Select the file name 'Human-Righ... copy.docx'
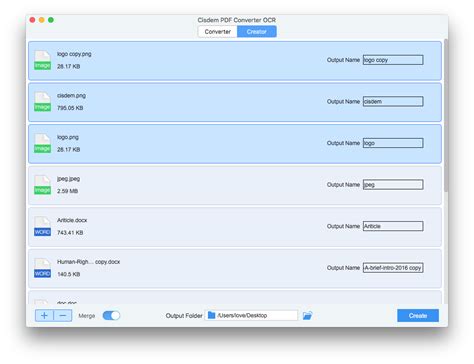Viewport: 474px width, 364px height. (x=88, y=262)
